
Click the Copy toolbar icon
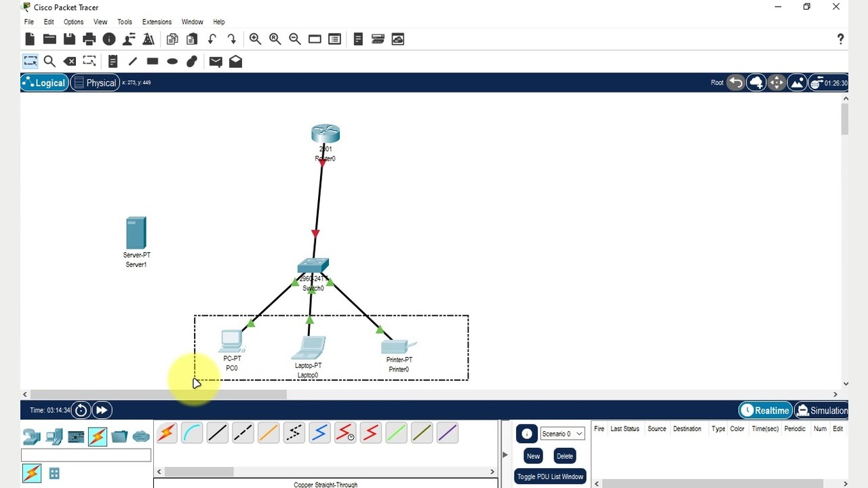[x=172, y=39]
